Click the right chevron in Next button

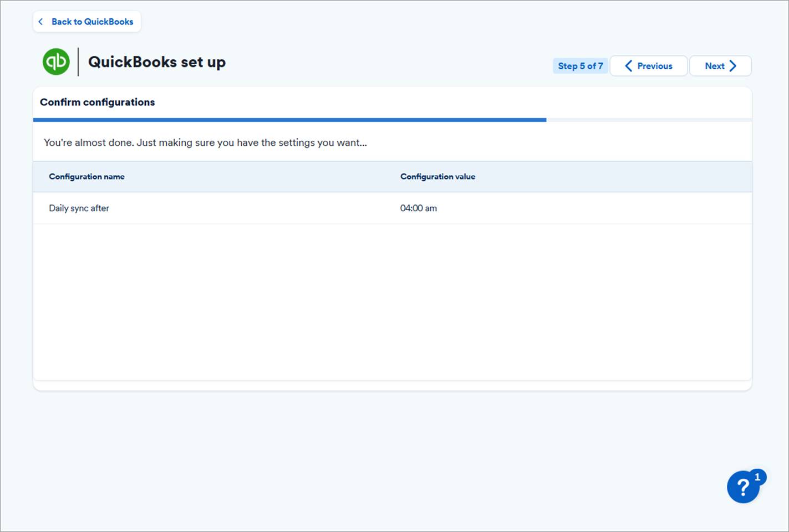coord(733,66)
